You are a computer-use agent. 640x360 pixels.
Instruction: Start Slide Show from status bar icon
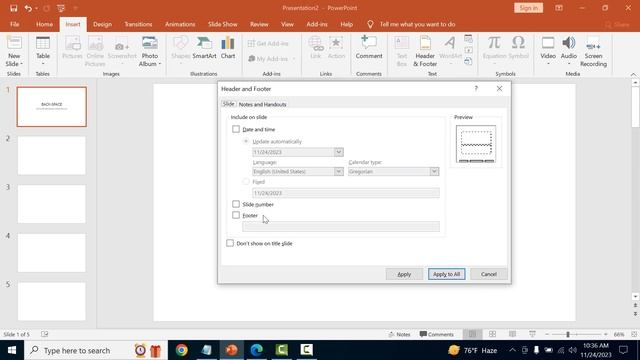532,334
